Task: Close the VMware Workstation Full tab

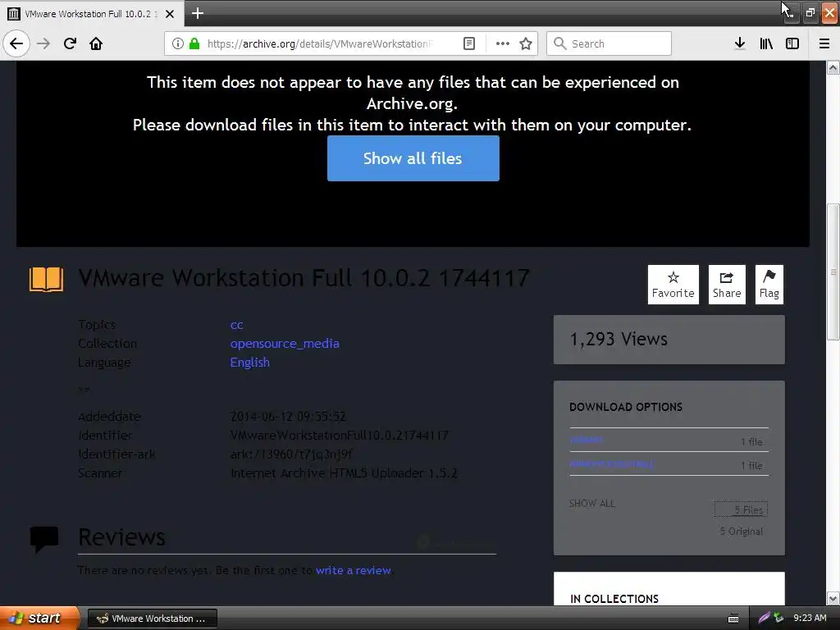Action: tap(170, 14)
